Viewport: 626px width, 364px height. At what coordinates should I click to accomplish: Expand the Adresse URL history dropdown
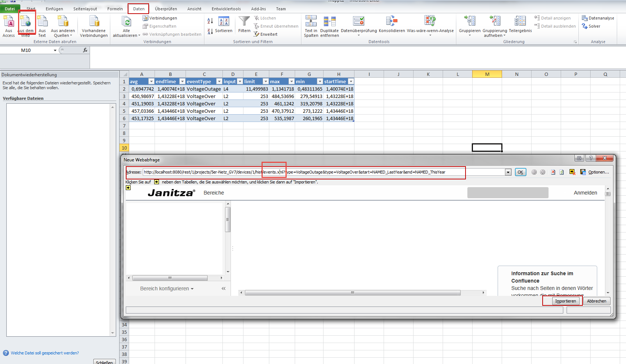pos(508,172)
